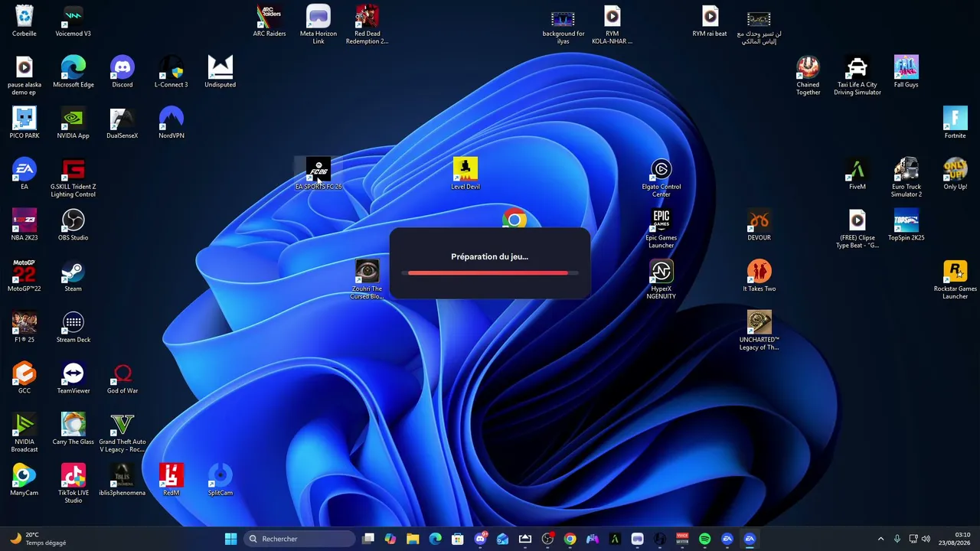
Task: Open the FiveM desktop shortcut
Action: click(857, 174)
